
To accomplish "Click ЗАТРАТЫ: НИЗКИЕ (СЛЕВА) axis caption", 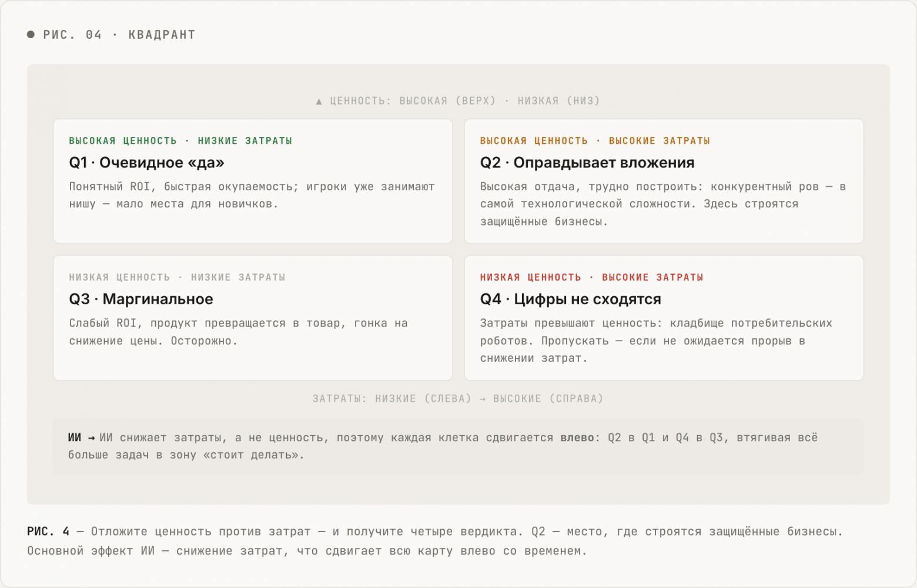I will click(x=392, y=399).
